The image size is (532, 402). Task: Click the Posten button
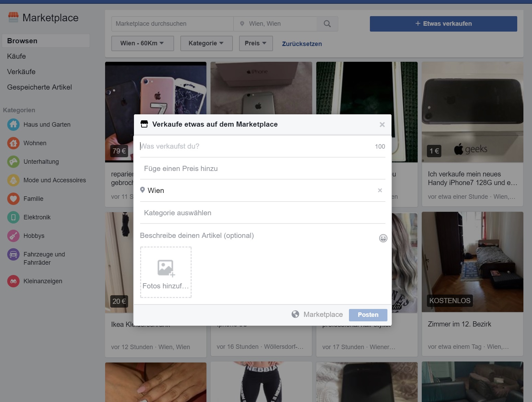368,315
